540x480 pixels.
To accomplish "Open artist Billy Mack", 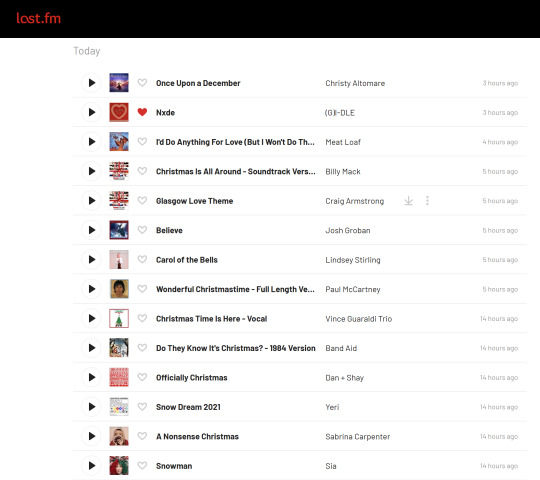I will click(343, 171).
